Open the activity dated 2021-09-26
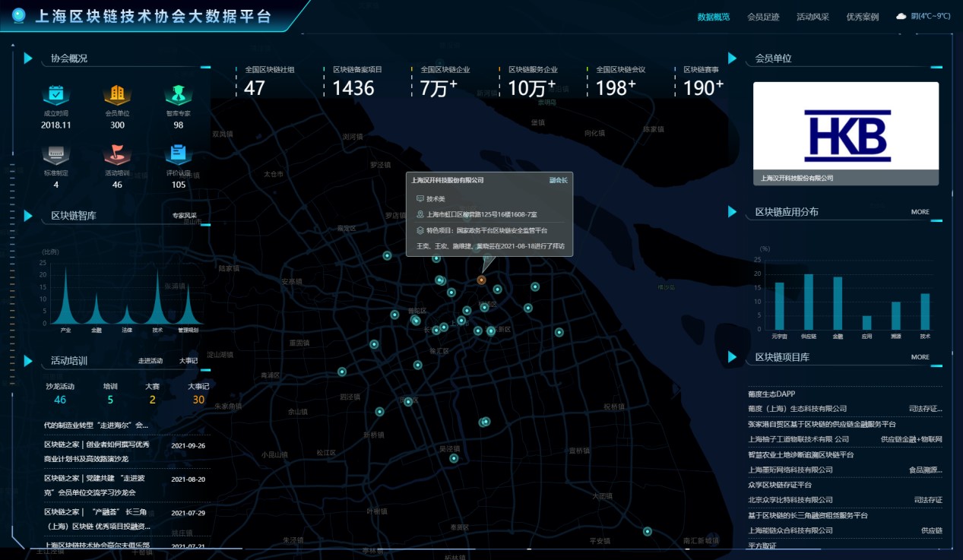The width and height of the screenshot is (963, 560). [x=125, y=452]
